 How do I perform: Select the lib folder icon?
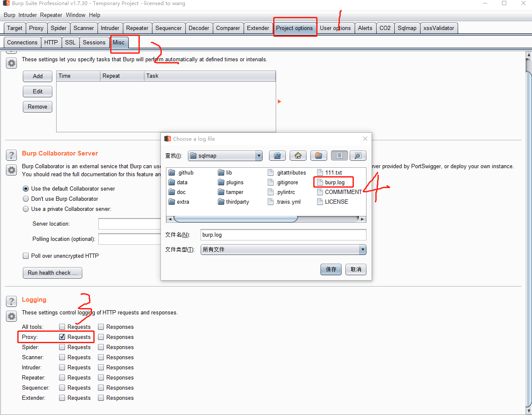click(221, 172)
